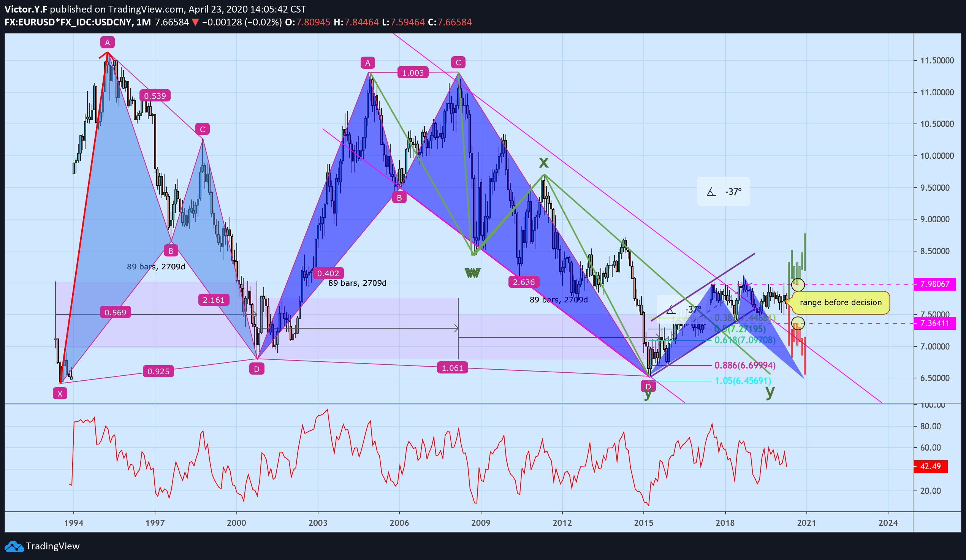Click the 1994 time axis label
966x560 pixels.
click(74, 523)
